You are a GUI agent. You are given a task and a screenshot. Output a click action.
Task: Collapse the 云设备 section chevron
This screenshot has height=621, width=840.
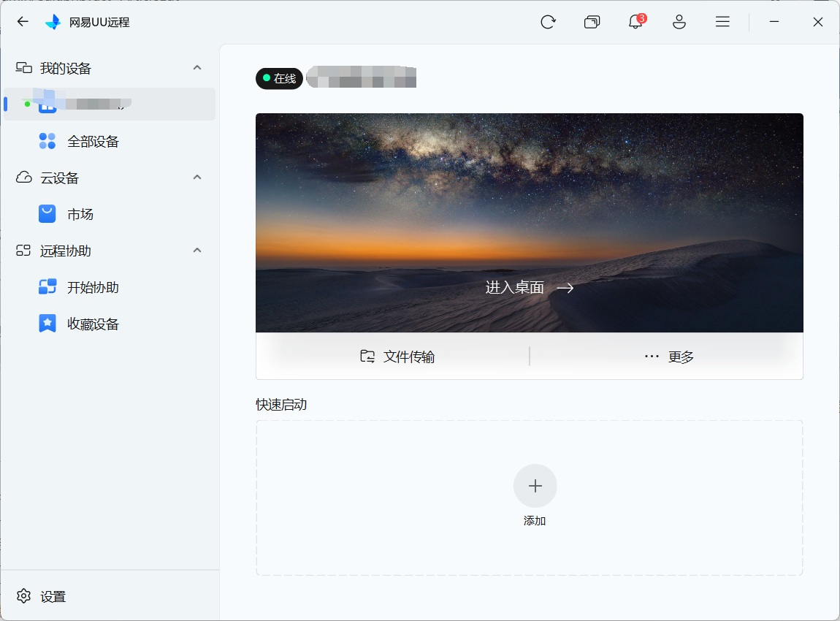[197, 177]
